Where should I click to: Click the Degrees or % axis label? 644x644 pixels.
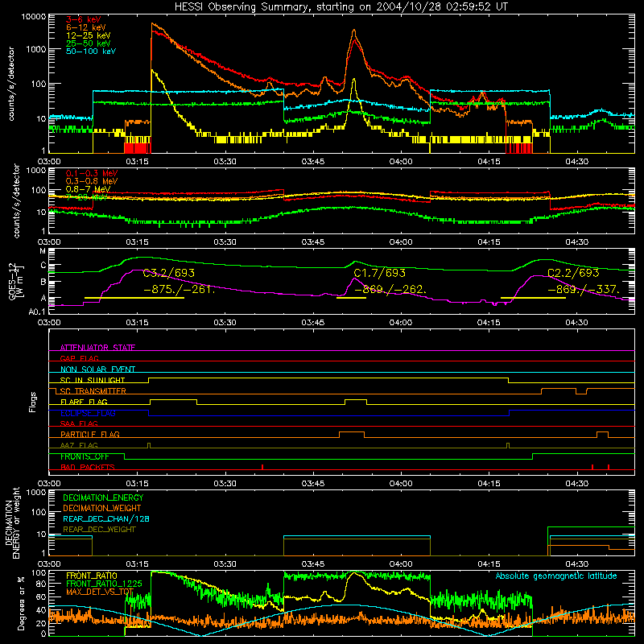click(x=21, y=603)
